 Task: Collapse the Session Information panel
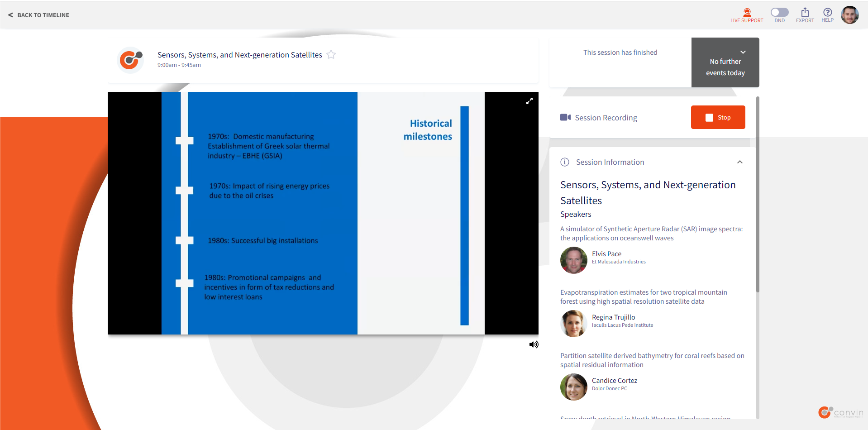(739, 162)
